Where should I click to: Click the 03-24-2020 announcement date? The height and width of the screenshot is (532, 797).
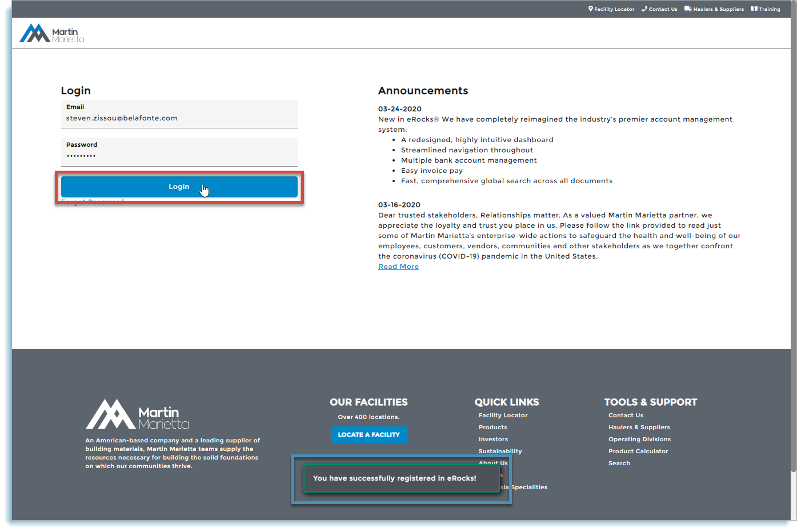[400, 109]
